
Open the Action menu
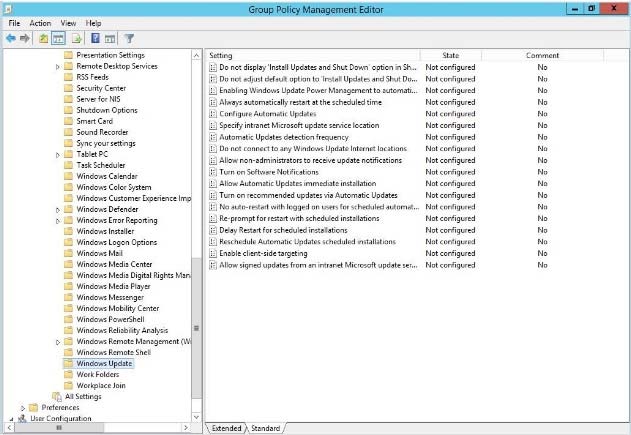(40, 23)
